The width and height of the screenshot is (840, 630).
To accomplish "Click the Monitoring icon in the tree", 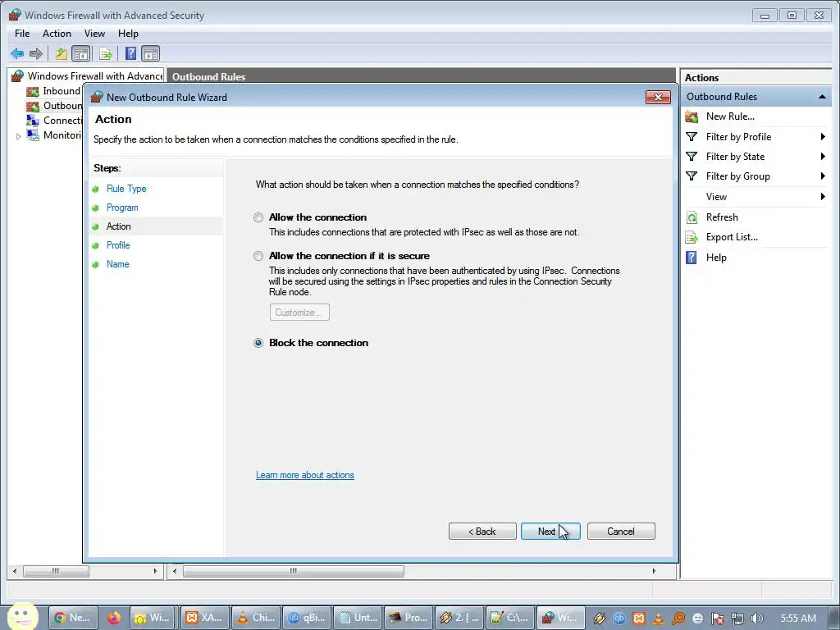I will 33,135.
